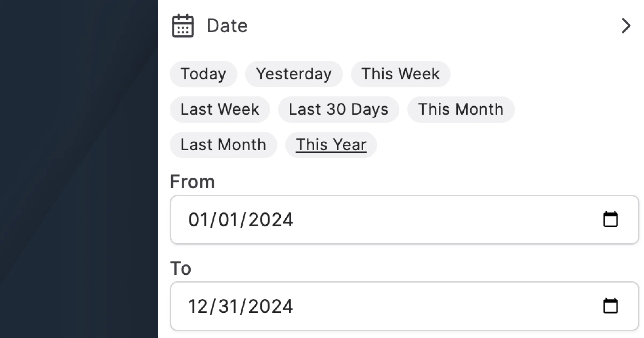644x338 pixels.
Task: Click inside the From date input
Action: [376, 219]
